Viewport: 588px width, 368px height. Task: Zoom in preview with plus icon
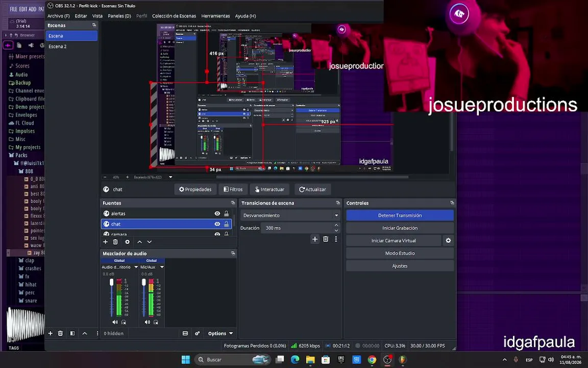coord(127,177)
